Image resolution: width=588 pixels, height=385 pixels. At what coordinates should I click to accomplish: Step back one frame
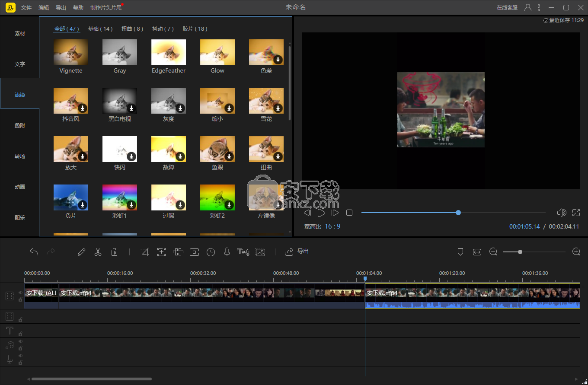[307, 213]
